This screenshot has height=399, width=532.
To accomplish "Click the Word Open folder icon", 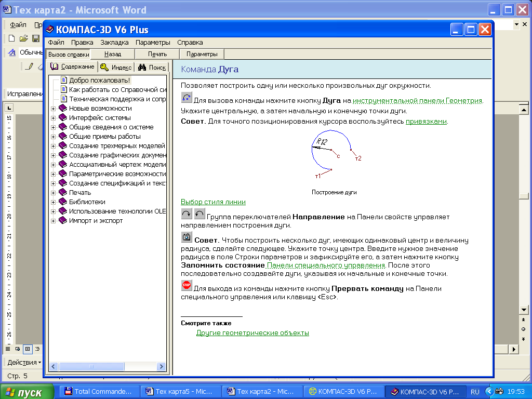I will [x=23, y=38].
